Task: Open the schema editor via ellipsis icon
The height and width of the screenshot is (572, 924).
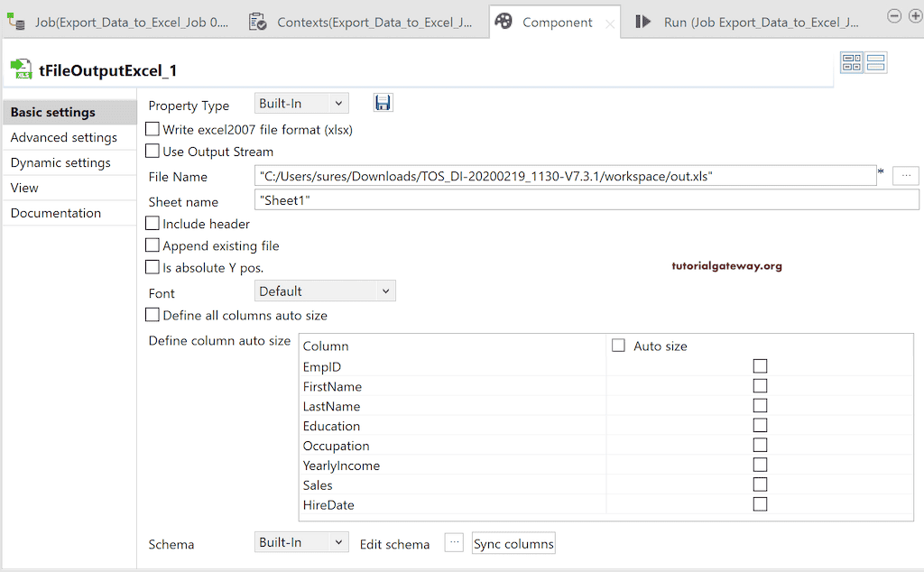Action: coord(453,543)
